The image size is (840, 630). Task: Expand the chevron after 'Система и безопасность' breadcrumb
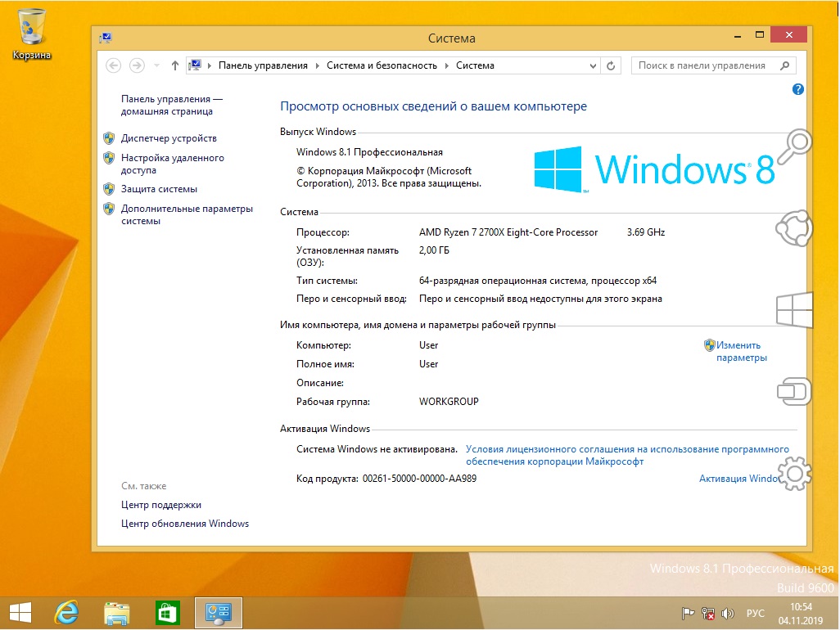(x=446, y=65)
